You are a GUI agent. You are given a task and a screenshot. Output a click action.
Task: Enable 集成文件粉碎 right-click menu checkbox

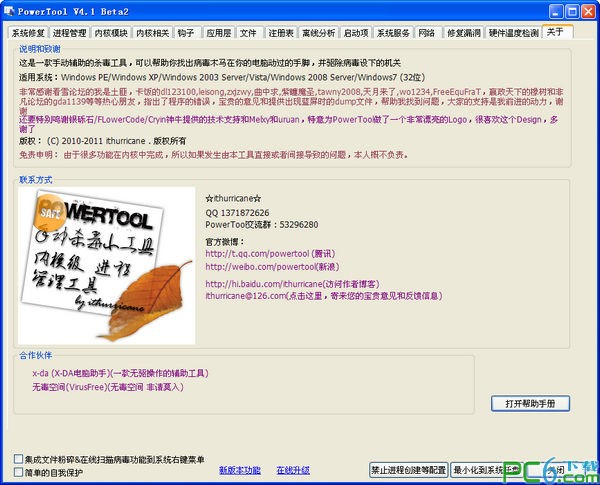(x=18, y=459)
